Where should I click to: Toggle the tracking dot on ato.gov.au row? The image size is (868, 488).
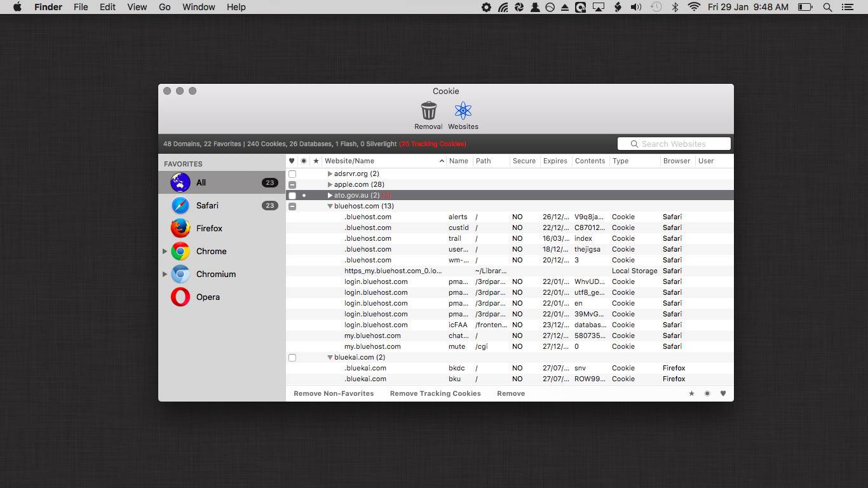(x=304, y=195)
